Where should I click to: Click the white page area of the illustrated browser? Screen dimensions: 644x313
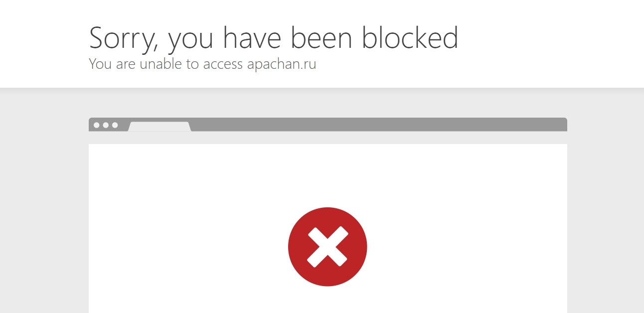pyautogui.click(x=328, y=228)
